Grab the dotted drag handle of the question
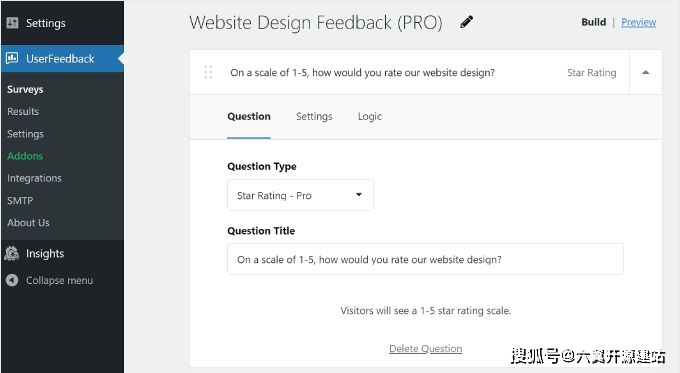 coord(208,72)
